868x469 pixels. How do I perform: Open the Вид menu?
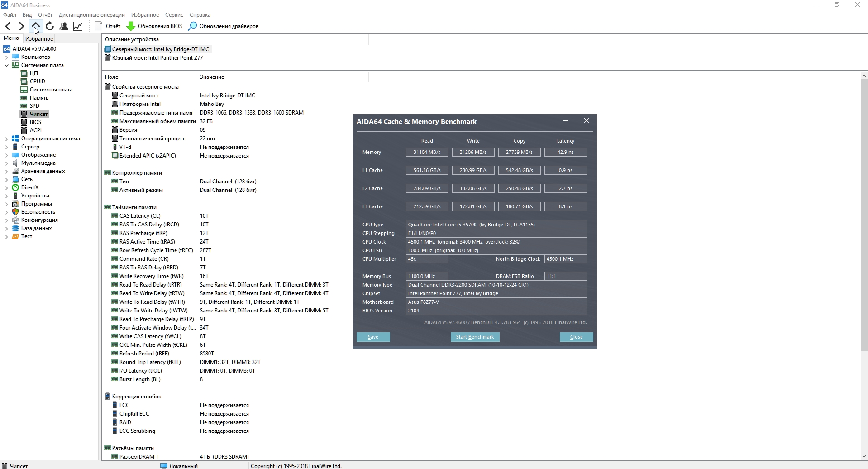pos(27,15)
